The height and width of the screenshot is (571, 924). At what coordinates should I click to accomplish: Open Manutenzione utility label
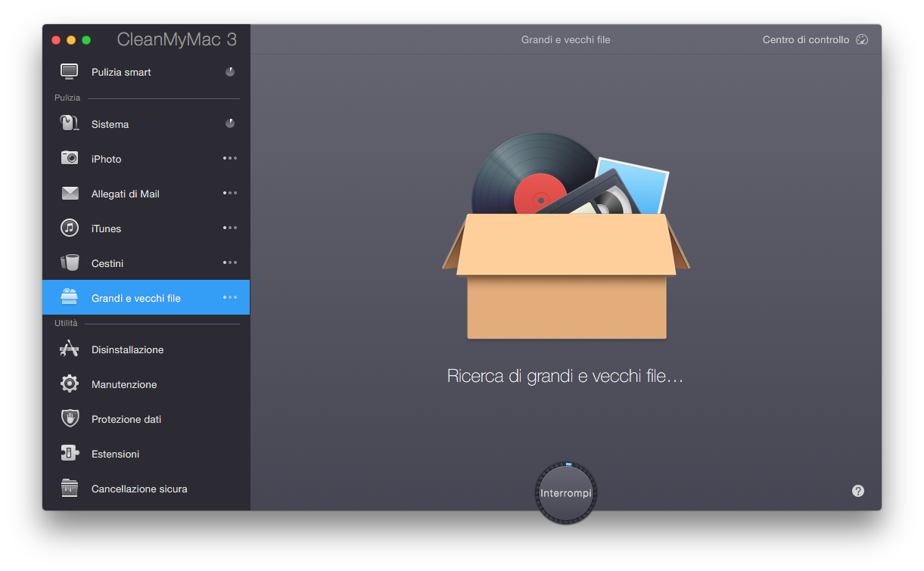124,384
